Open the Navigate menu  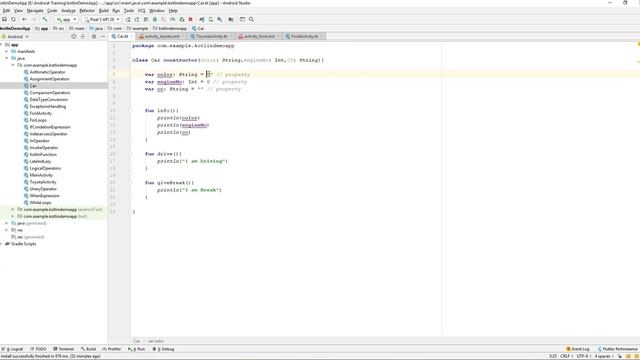pos(35,11)
